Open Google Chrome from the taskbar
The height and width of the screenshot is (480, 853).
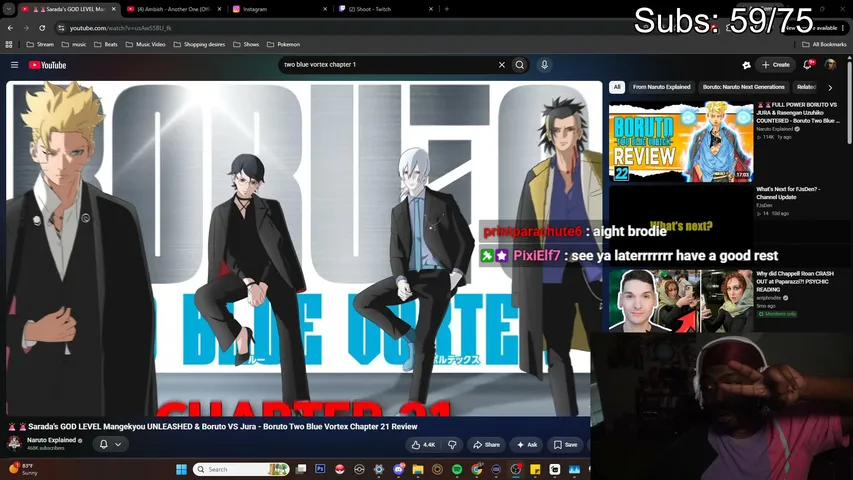click(477, 469)
